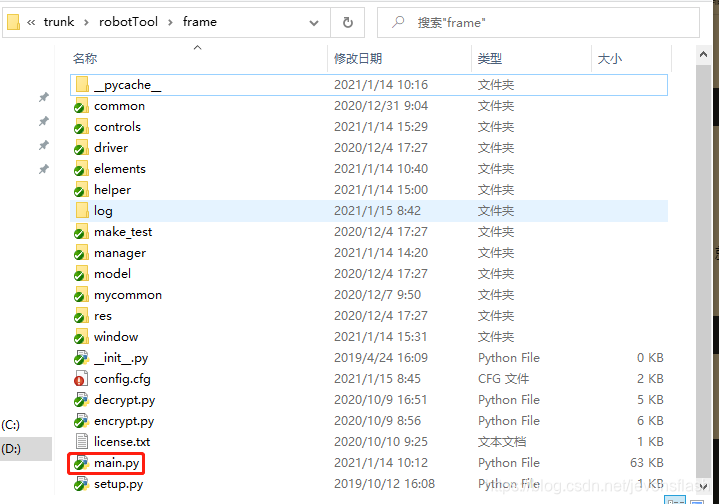The width and height of the screenshot is (719, 504).
Task: Open the address bar history dropdown
Action: [314, 22]
